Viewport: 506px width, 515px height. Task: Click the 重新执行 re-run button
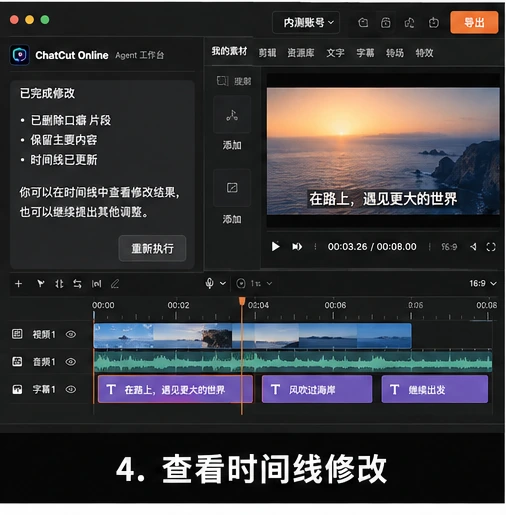tap(152, 248)
